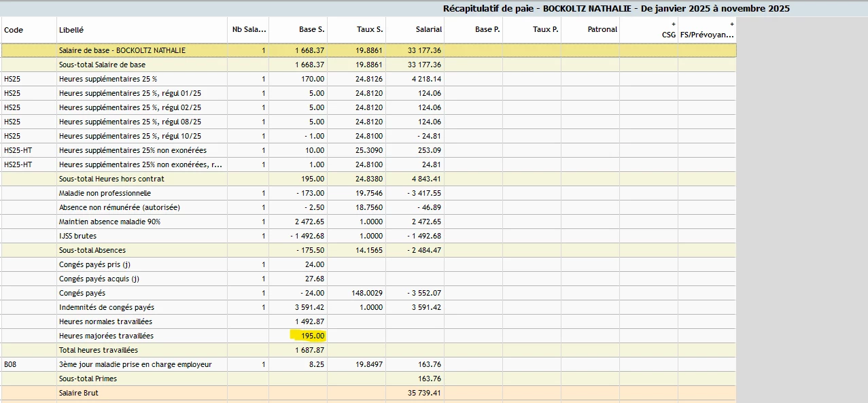This screenshot has height=403, width=868.
Task: Click the B08 code cell
Action: pos(10,364)
